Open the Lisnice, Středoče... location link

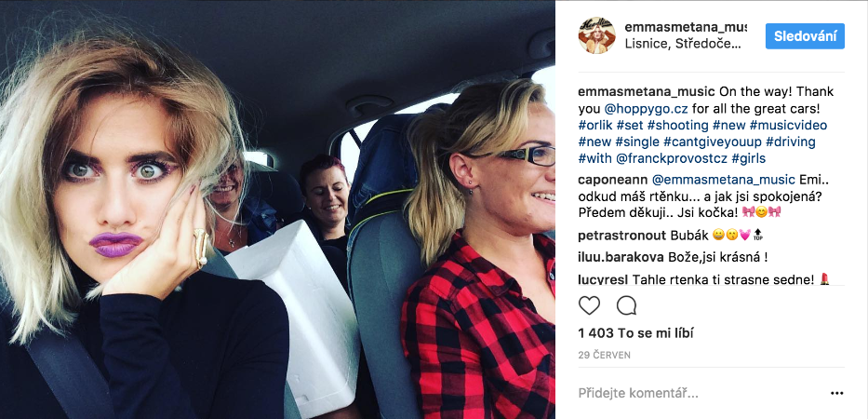(x=682, y=45)
